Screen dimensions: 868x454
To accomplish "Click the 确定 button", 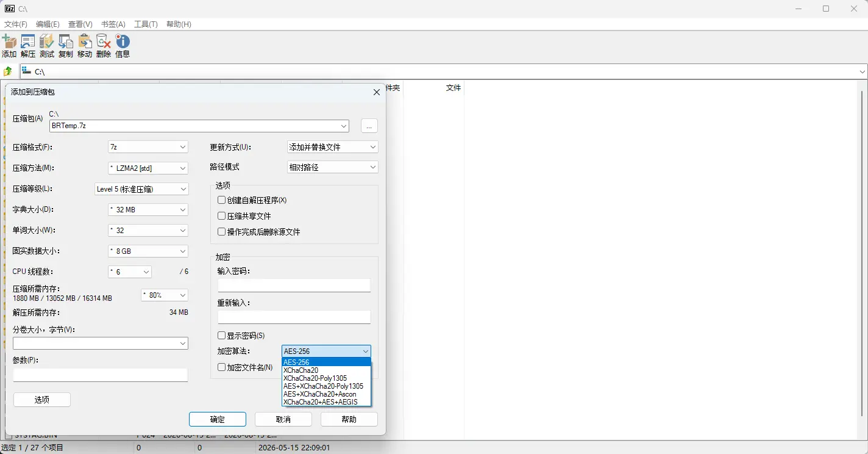I will (x=218, y=419).
